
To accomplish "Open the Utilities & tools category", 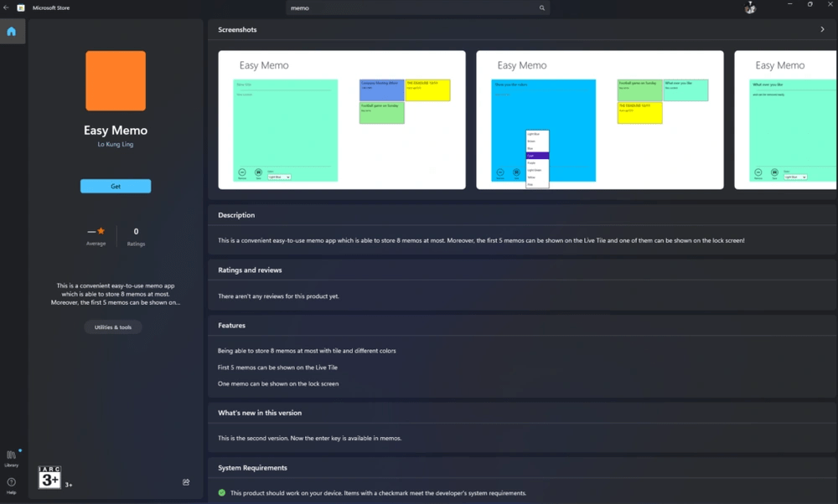I will point(113,327).
